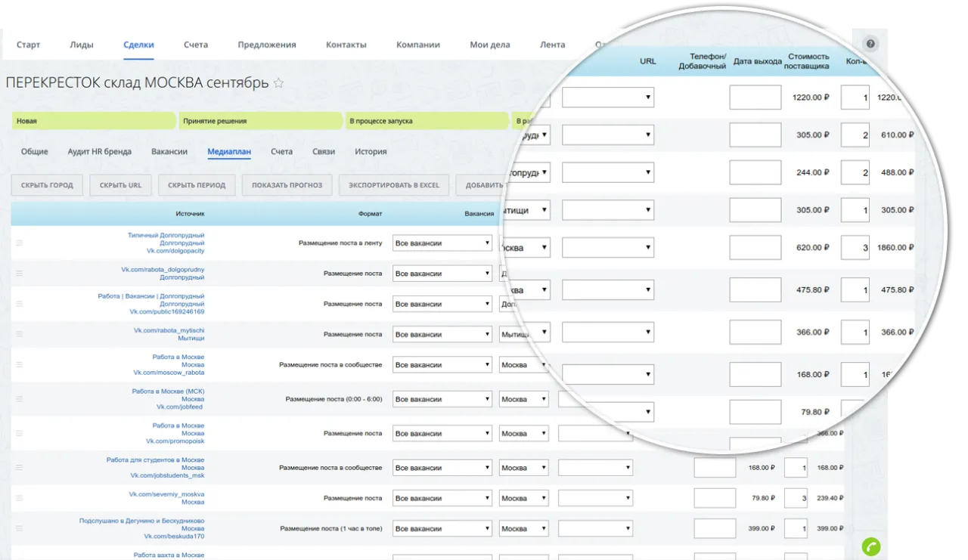Click quantity field in 620.00 ₽ row
968x560 pixels.
tap(855, 247)
